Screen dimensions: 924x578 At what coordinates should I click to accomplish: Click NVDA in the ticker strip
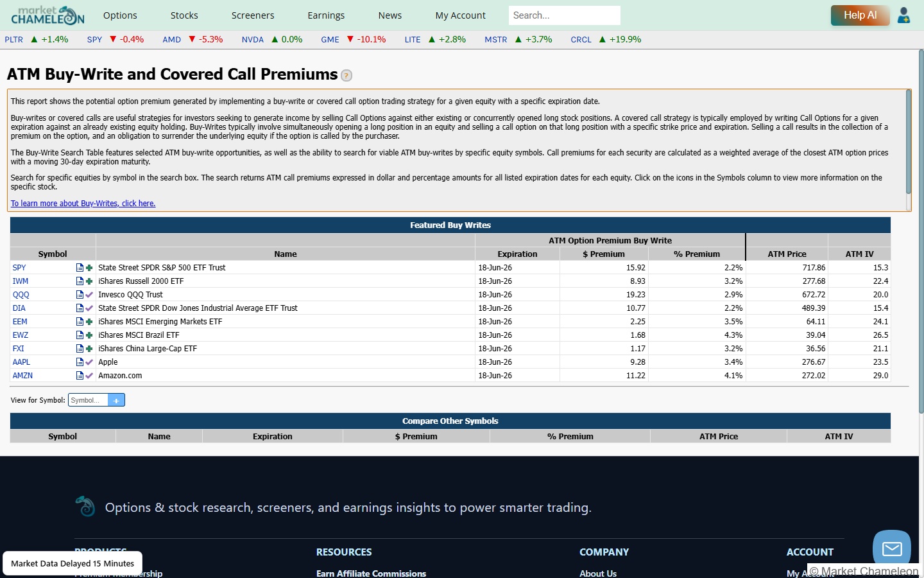tap(253, 40)
